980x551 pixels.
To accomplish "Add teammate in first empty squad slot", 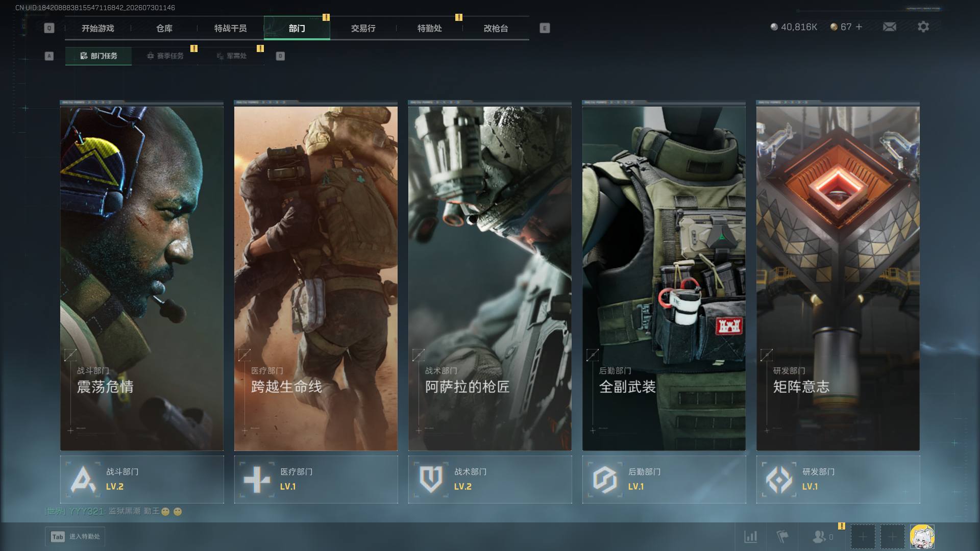I will point(863,537).
